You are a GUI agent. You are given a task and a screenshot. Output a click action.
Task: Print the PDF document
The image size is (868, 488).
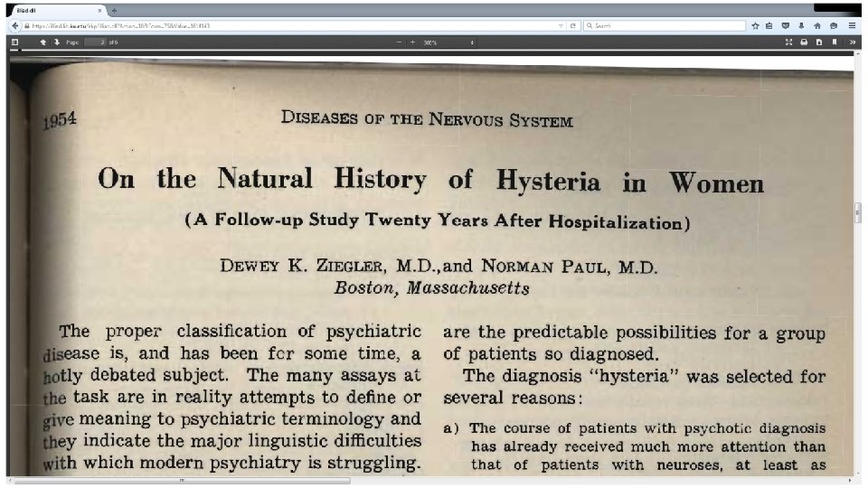click(x=804, y=42)
